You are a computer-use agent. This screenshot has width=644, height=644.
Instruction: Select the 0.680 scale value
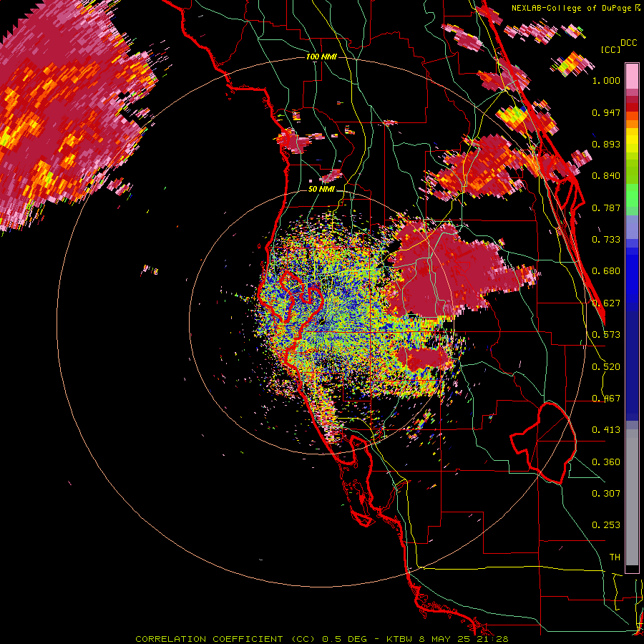point(606,271)
